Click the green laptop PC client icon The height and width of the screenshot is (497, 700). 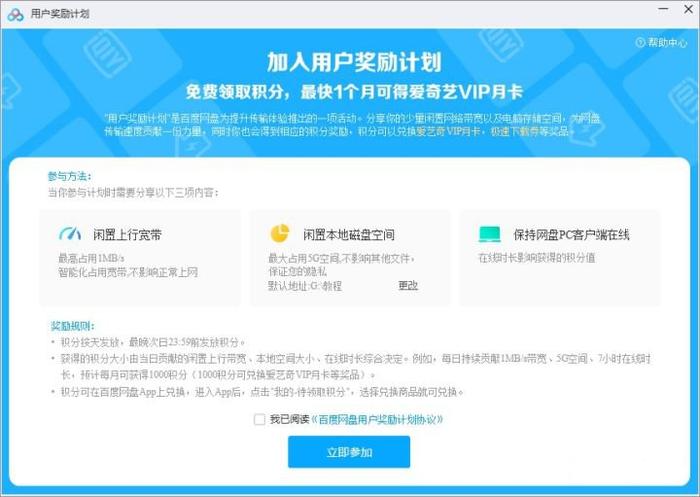[490, 234]
